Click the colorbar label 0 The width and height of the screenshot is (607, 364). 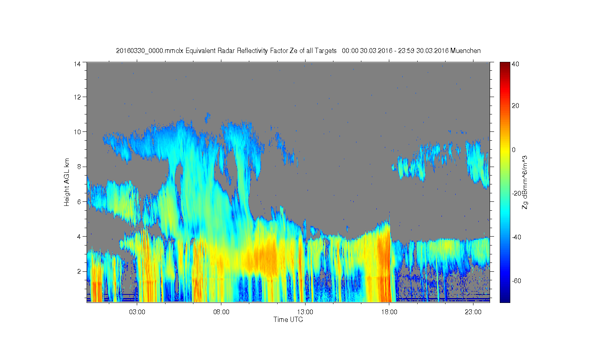(514, 150)
